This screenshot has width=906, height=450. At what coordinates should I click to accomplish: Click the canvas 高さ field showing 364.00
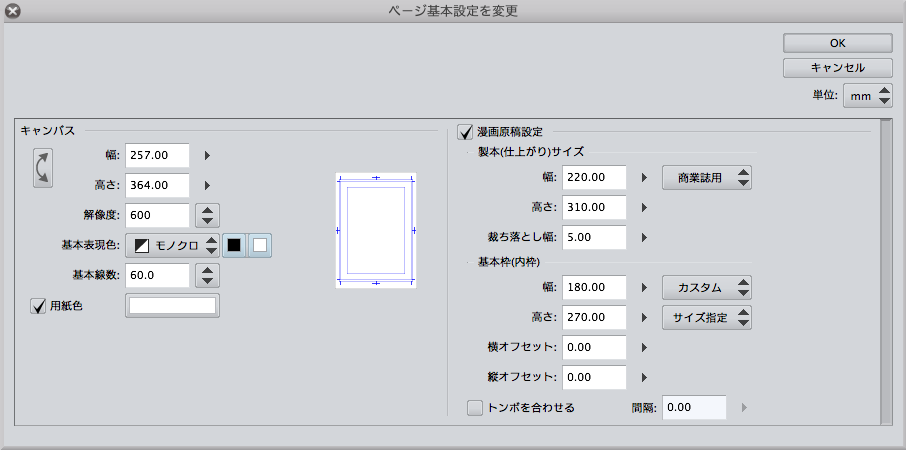click(x=157, y=185)
